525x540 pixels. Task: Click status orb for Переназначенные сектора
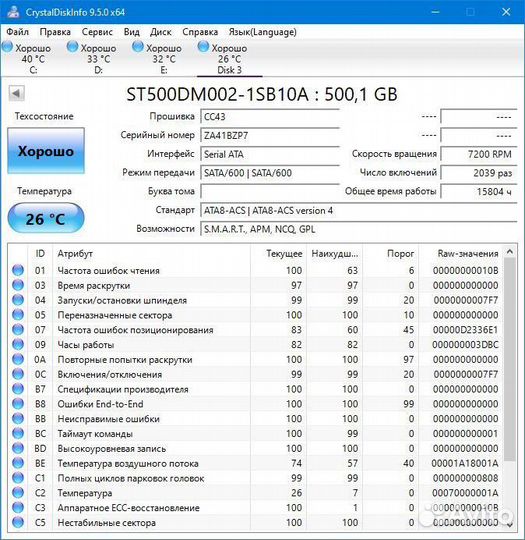pyautogui.click(x=18, y=314)
